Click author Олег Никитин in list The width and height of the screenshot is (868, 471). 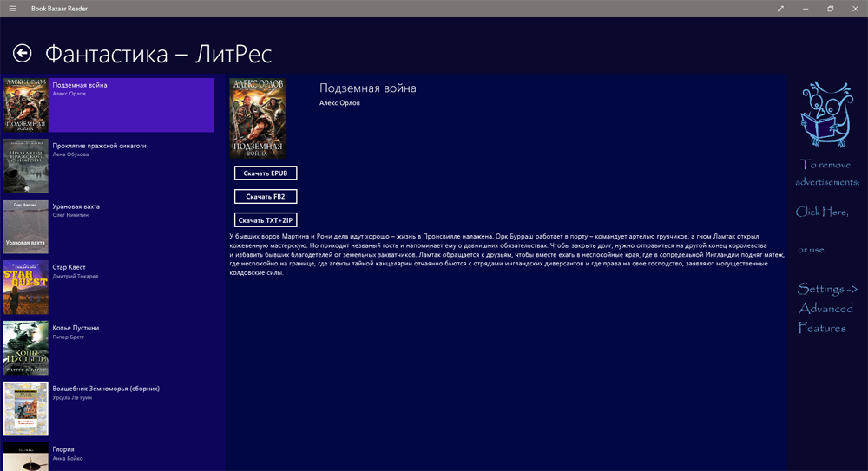[70, 215]
